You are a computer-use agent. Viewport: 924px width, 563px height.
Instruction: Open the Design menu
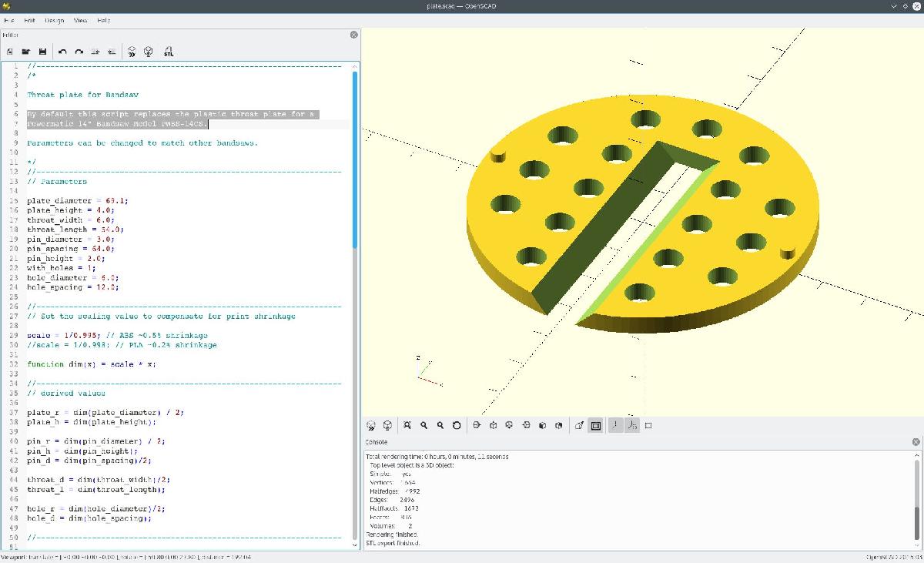click(x=55, y=21)
